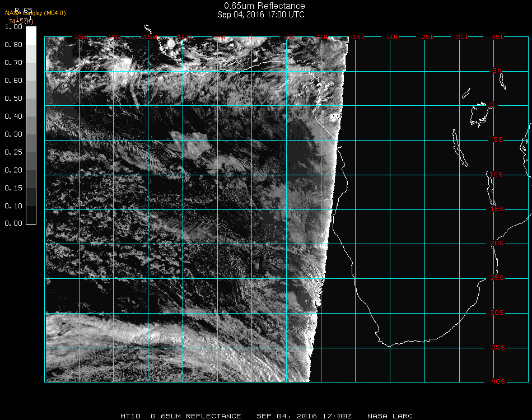Select the "Sep 04, 2016 17:00 UTC" timestamp

click(x=261, y=15)
